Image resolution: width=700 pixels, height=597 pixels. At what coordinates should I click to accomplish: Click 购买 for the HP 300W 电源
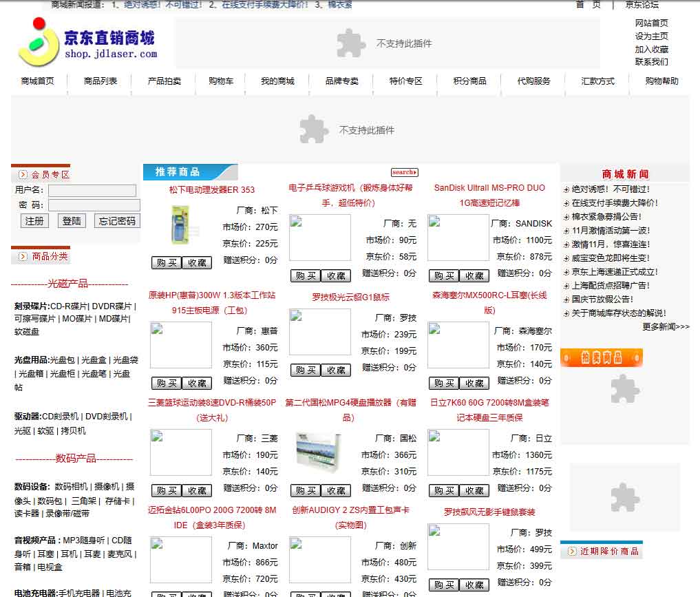click(x=167, y=383)
